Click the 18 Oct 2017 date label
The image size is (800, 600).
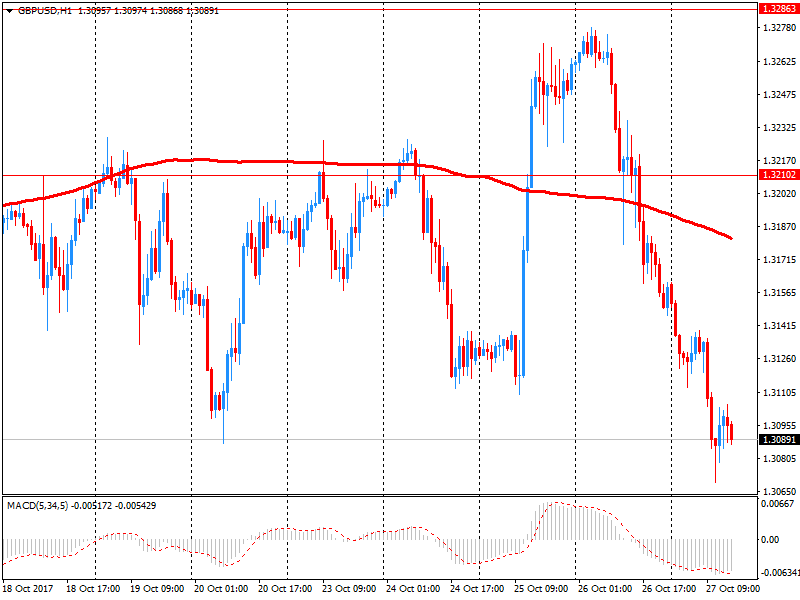(x=28, y=589)
